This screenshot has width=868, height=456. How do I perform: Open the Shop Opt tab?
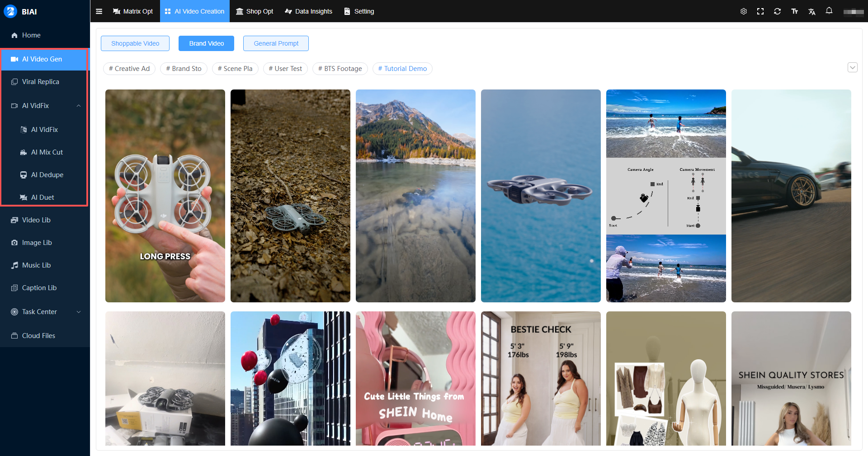pos(255,11)
